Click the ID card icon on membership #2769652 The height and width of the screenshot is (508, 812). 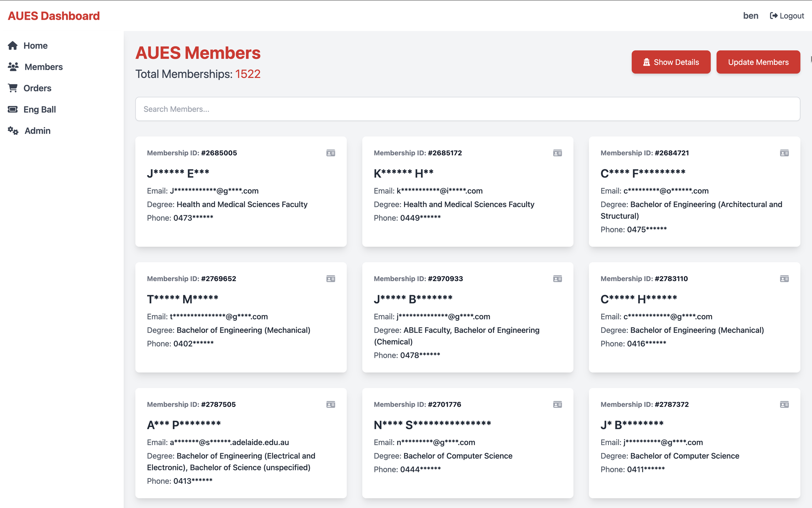pos(330,279)
